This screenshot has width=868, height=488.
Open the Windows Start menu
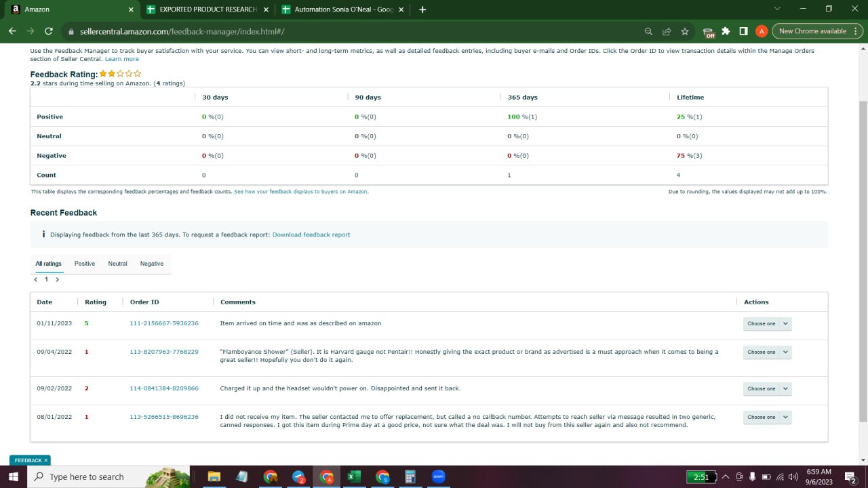click(13, 476)
